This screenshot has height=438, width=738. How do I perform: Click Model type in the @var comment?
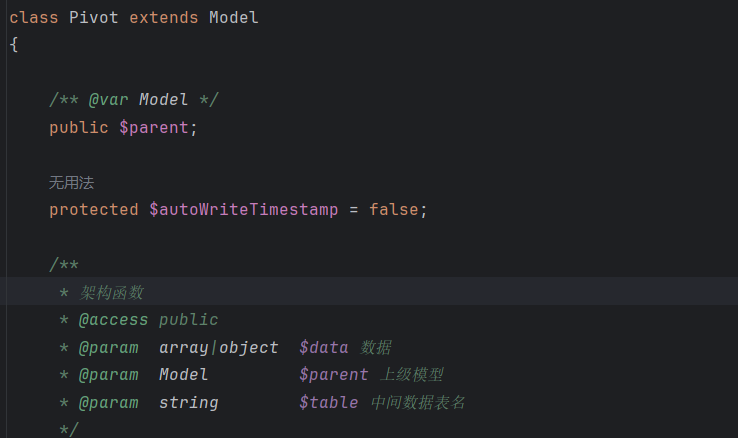point(163,100)
